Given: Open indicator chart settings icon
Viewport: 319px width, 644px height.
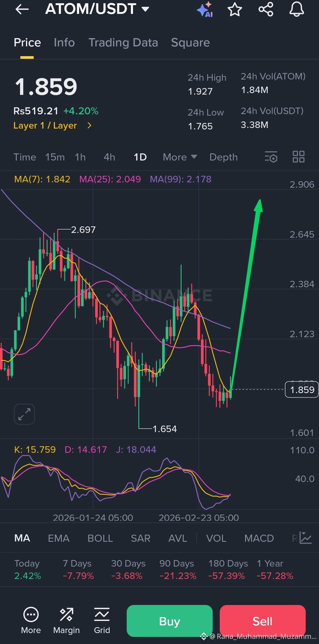Looking at the screenshot, I should point(305,538).
